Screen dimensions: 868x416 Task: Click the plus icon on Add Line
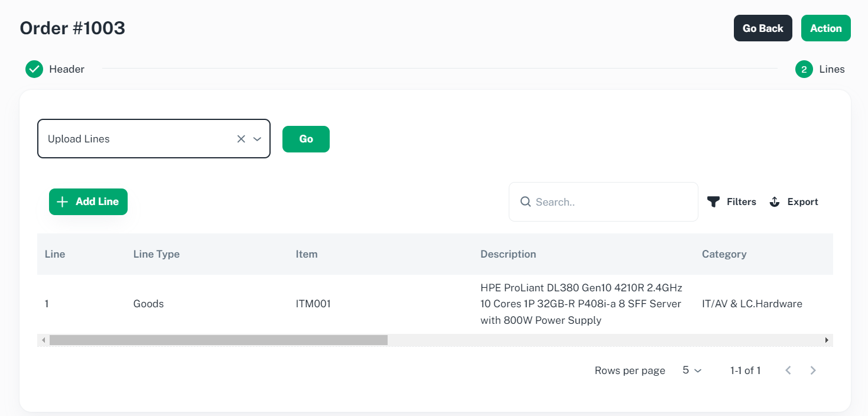[62, 201]
